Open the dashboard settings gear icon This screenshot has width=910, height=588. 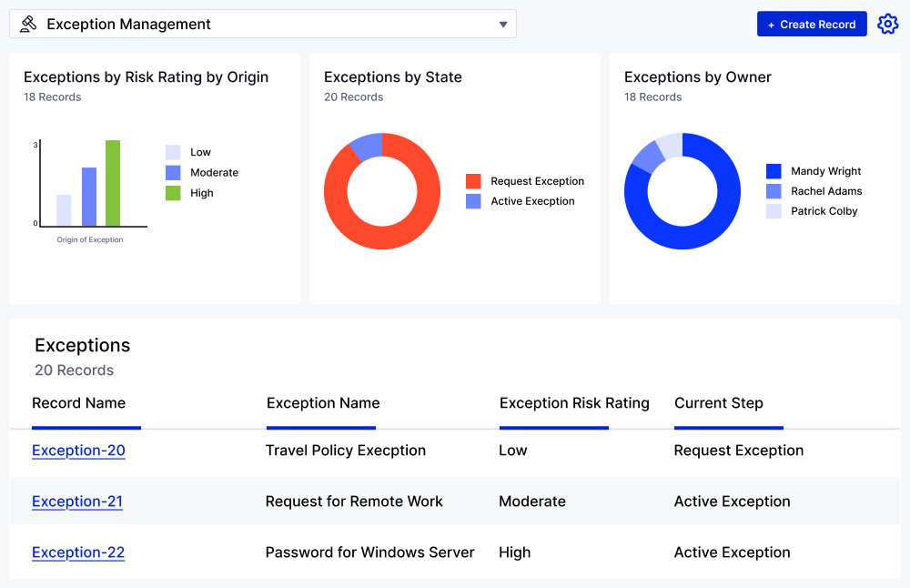click(887, 24)
